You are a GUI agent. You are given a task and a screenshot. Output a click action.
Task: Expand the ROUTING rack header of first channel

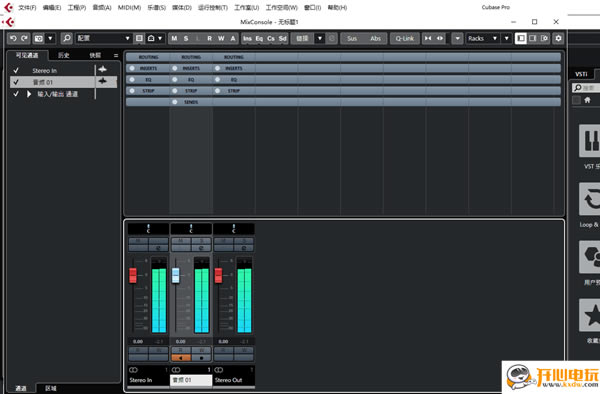[x=148, y=57]
